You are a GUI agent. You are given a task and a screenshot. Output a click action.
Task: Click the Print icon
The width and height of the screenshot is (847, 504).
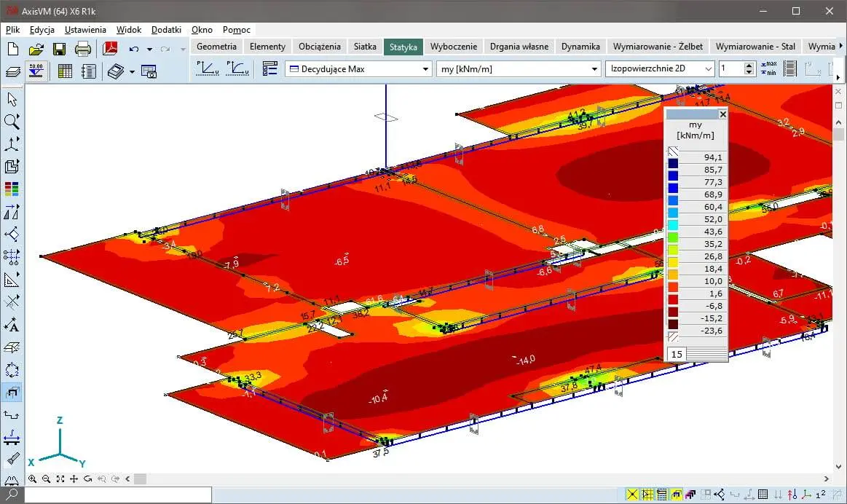[83, 50]
